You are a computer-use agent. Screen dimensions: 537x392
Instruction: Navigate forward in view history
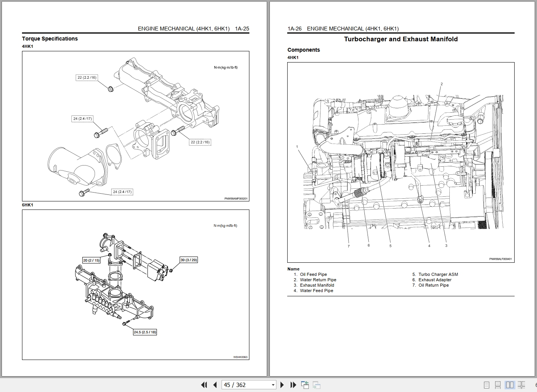pyautogui.click(x=317, y=385)
